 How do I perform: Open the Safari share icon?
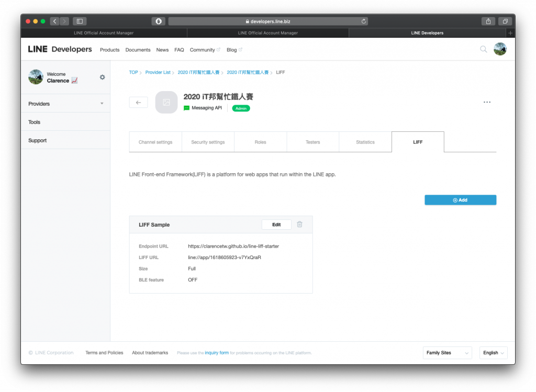[x=488, y=21]
